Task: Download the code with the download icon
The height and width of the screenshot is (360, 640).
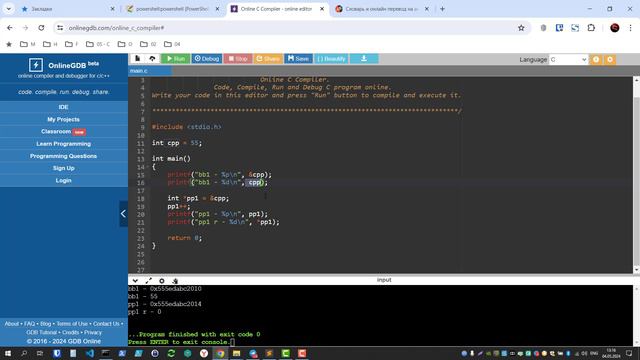Action: tap(364, 59)
